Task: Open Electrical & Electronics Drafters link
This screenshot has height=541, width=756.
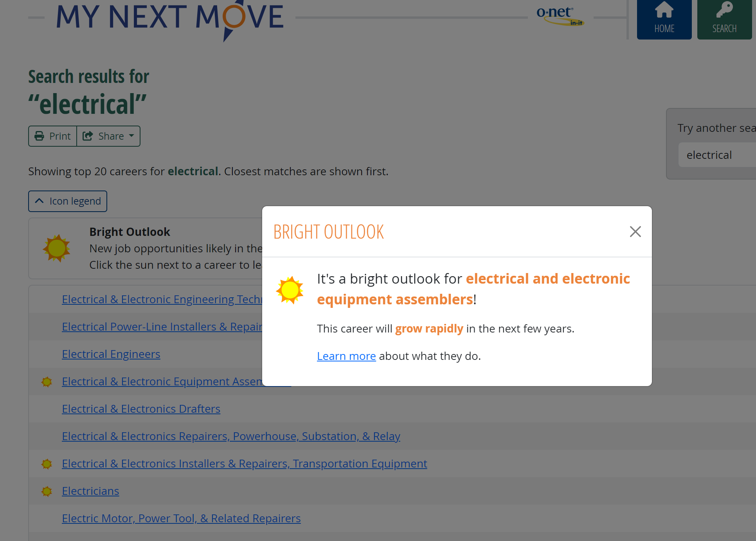Action: click(x=141, y=409)
